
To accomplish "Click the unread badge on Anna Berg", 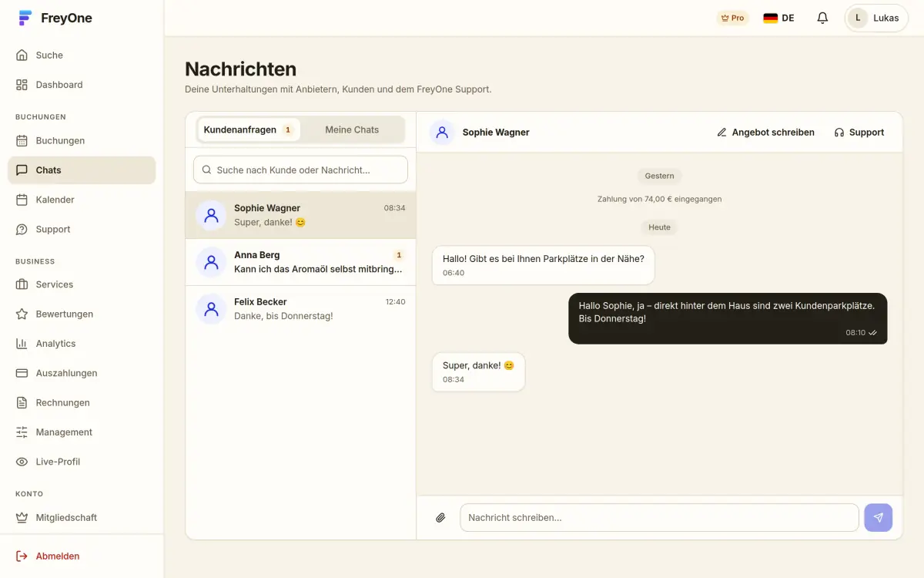I will pos(399,255).
